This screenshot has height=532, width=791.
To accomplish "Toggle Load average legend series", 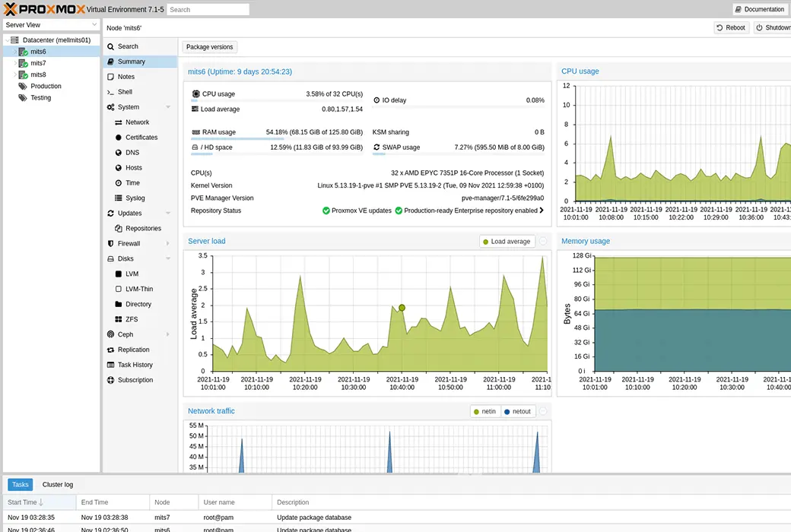I will click(x=507, y=242).
